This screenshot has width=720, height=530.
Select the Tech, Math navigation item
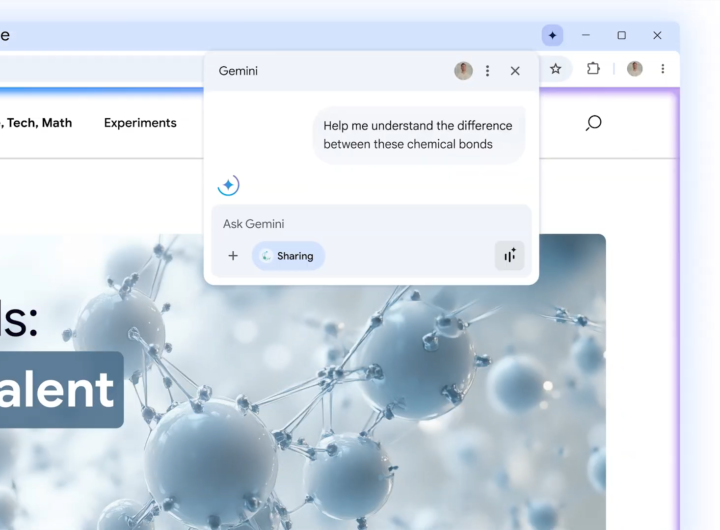point(38,123)
